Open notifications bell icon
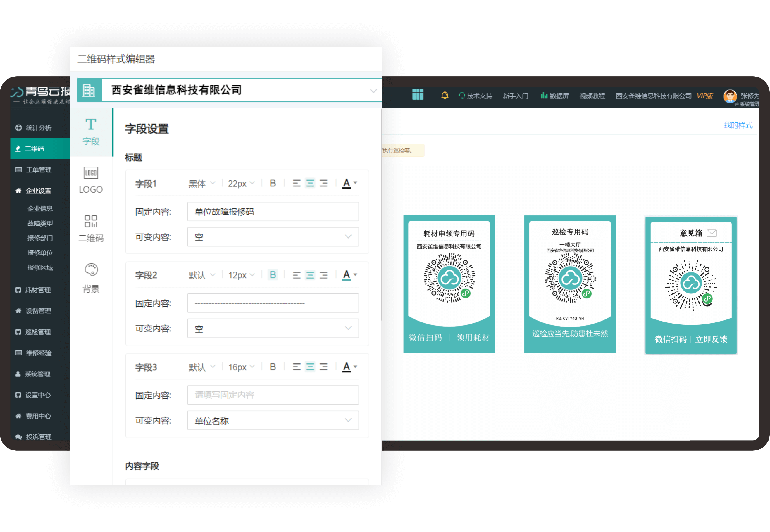This screenshot has height=532, width=770. (445, 95)
